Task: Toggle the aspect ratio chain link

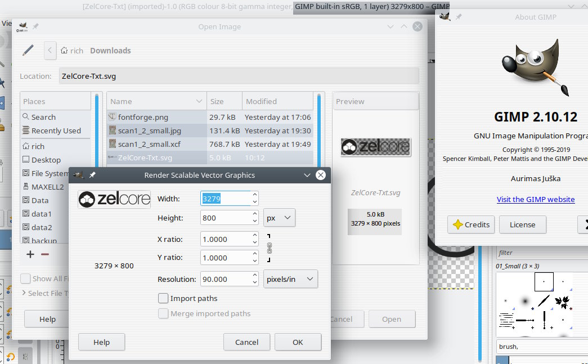Action: tap(270, 248)
